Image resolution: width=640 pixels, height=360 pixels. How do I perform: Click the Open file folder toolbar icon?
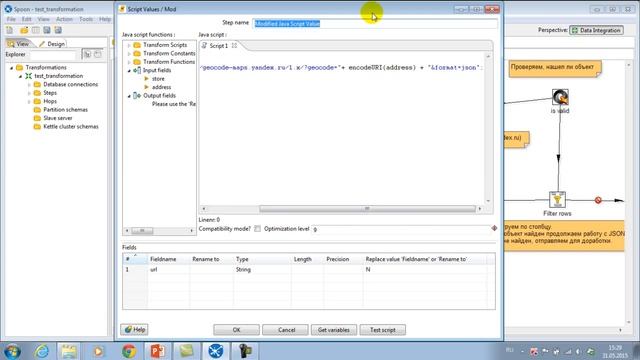click(x=24, y=30)
